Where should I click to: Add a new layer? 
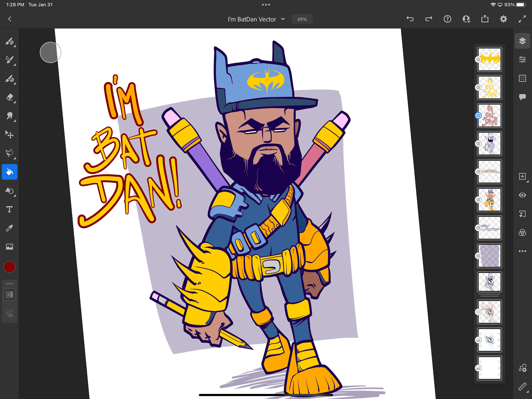[x=522, y=177]
